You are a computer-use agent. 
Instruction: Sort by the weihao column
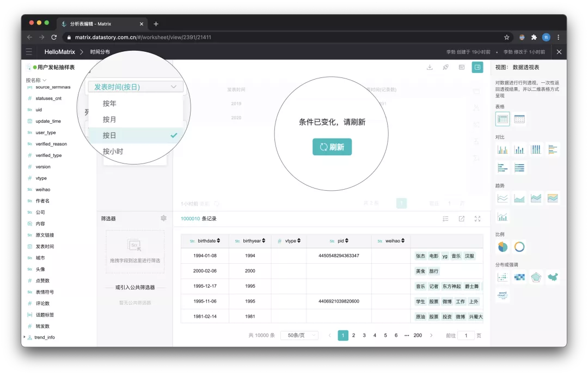[x=403, y=240]
